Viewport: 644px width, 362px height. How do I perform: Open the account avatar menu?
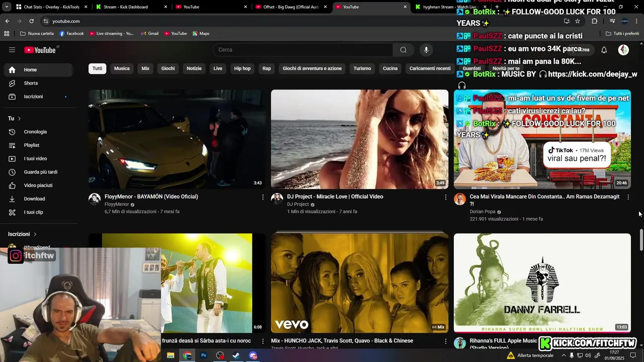(623, 50)
